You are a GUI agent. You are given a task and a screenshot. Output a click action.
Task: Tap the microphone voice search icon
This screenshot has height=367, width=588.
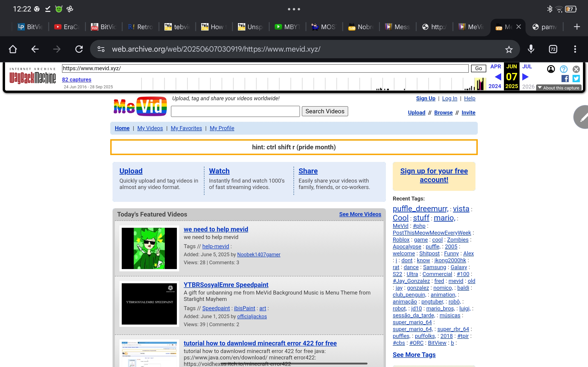pyautogui.click(x=531, y=49)
